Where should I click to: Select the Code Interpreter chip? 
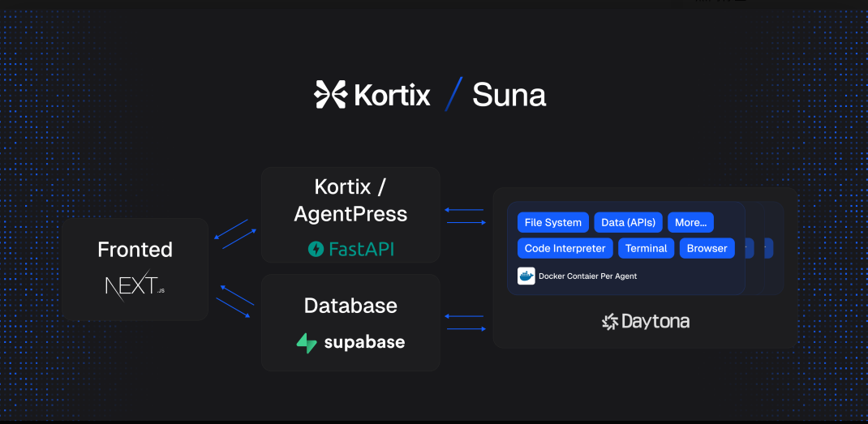point(565,248)
